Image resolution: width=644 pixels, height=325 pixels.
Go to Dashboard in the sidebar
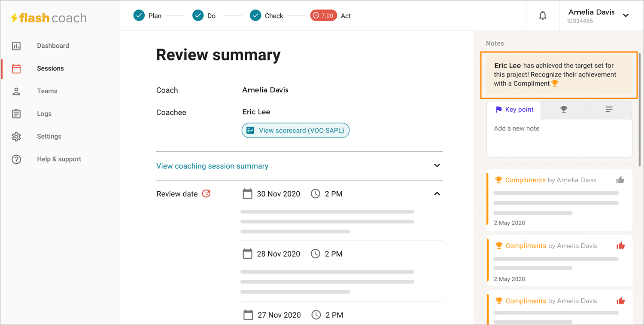click(x=53, y=46)
